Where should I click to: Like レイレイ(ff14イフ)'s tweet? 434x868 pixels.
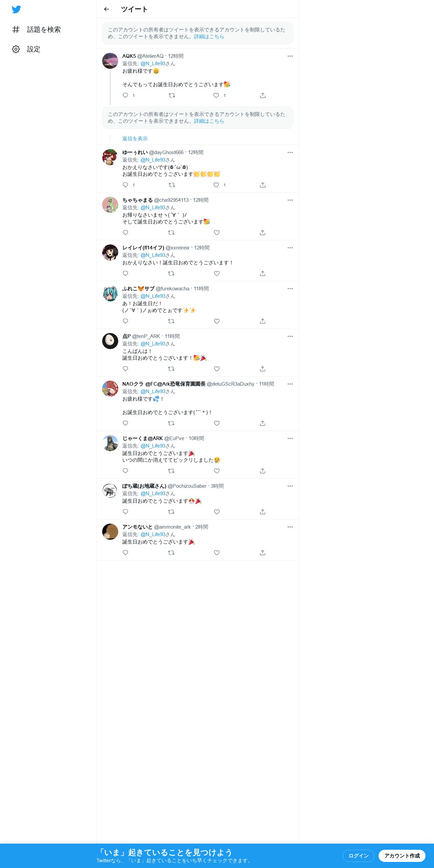tap(217, 273)
